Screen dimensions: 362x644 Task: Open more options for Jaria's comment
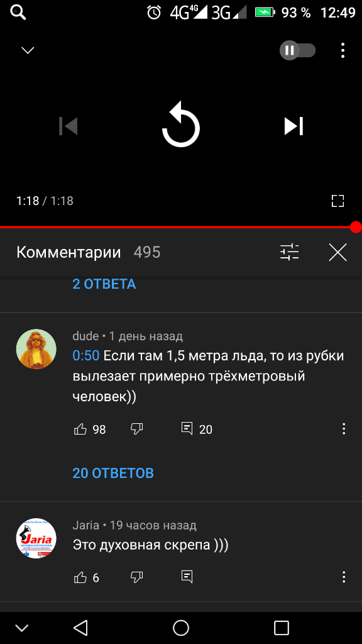pos(344,577)
